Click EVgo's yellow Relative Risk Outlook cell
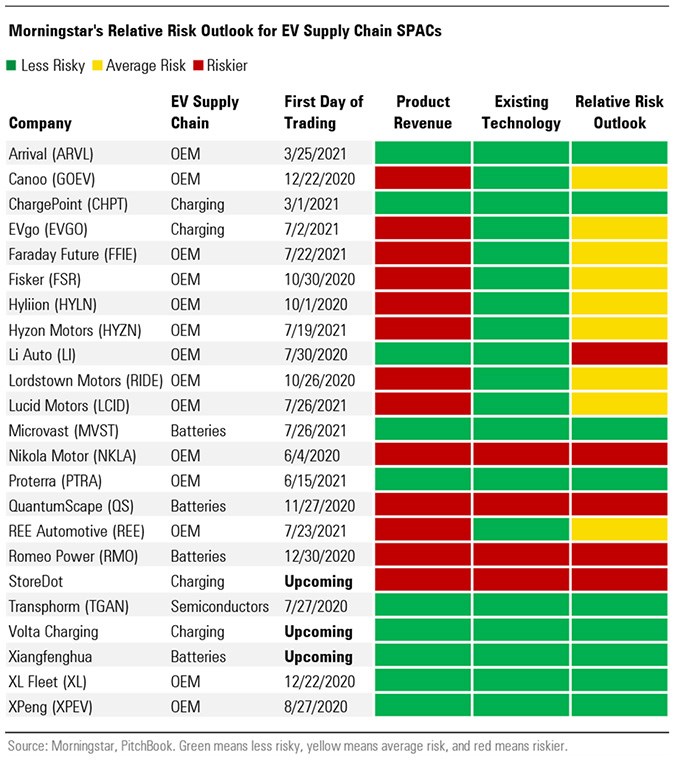Screen dimensions: 675x761 click(618, 230)
